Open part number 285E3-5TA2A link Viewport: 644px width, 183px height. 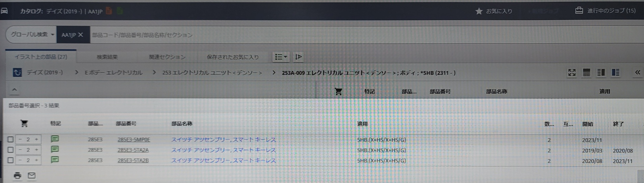pos(133,150)
